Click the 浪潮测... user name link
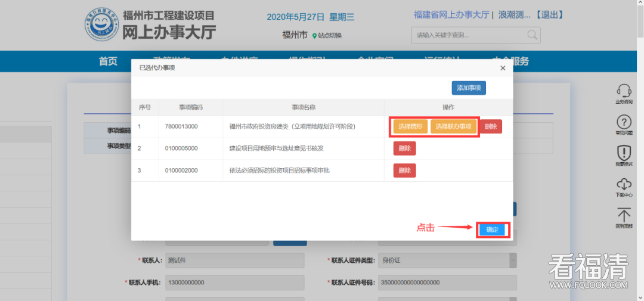 click(x=515, y=15)
